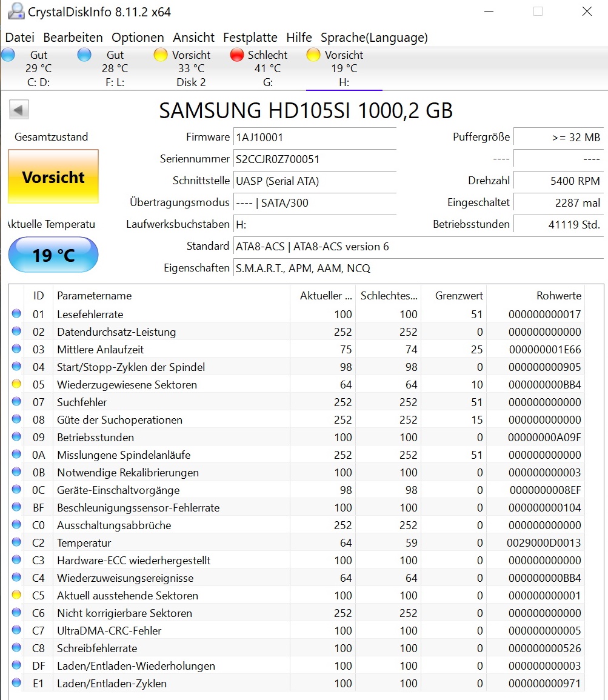608x700 pixels.
Task: Click the drive title SAMSUNG HD105SI 1000,2 GB
Action: tap(306, 110)
